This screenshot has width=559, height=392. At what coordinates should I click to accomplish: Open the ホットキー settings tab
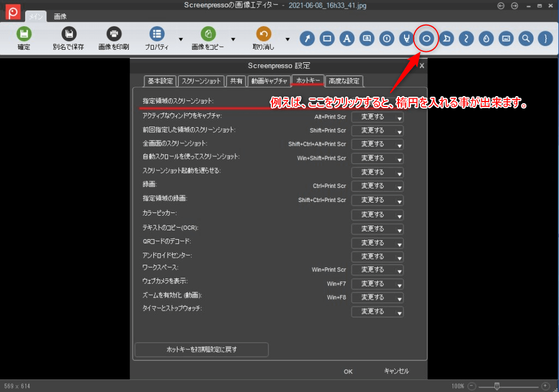(308, 81)
